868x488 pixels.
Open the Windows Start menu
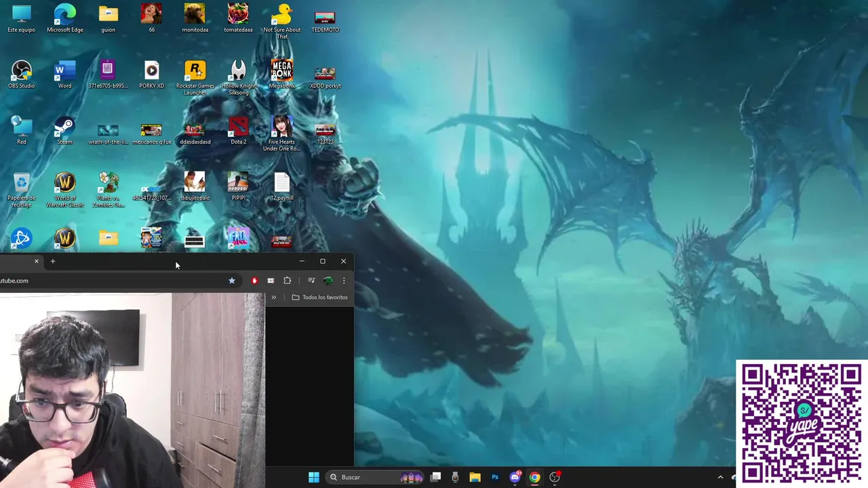click(x=313, y=477)
